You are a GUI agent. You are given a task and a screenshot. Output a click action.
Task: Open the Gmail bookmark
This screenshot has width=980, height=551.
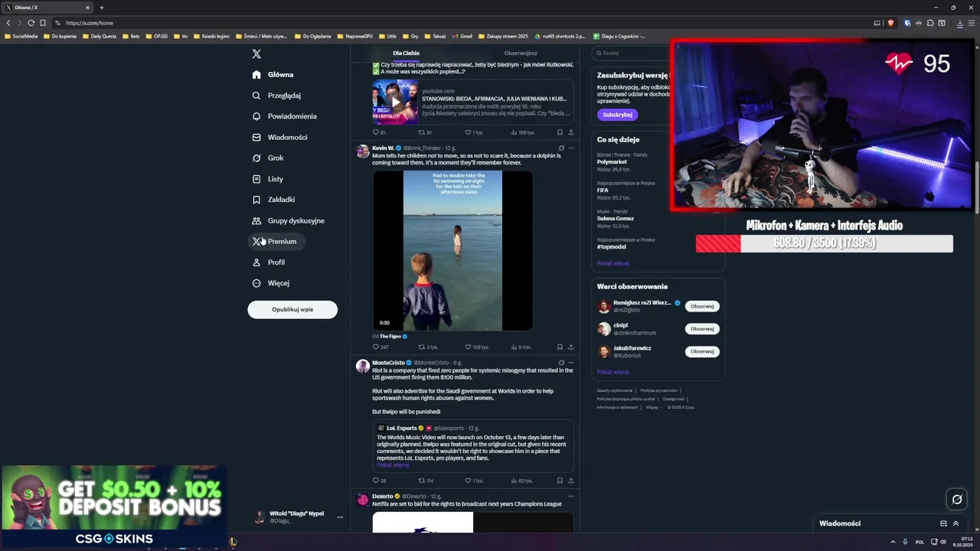point(462,36)
